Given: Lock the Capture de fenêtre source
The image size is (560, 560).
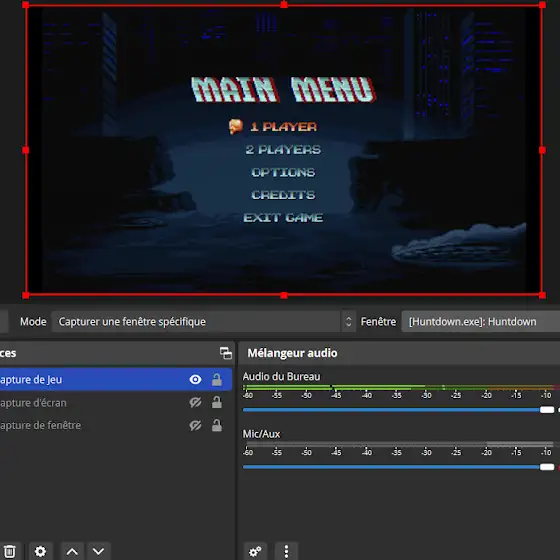Looking at the screenshot, I should [217, 425].
